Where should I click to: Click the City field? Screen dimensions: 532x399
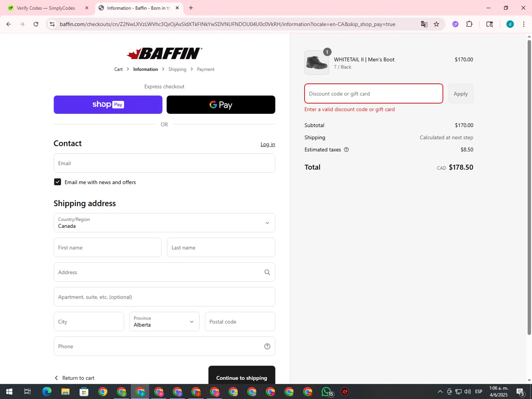click(x=89, y=321)
